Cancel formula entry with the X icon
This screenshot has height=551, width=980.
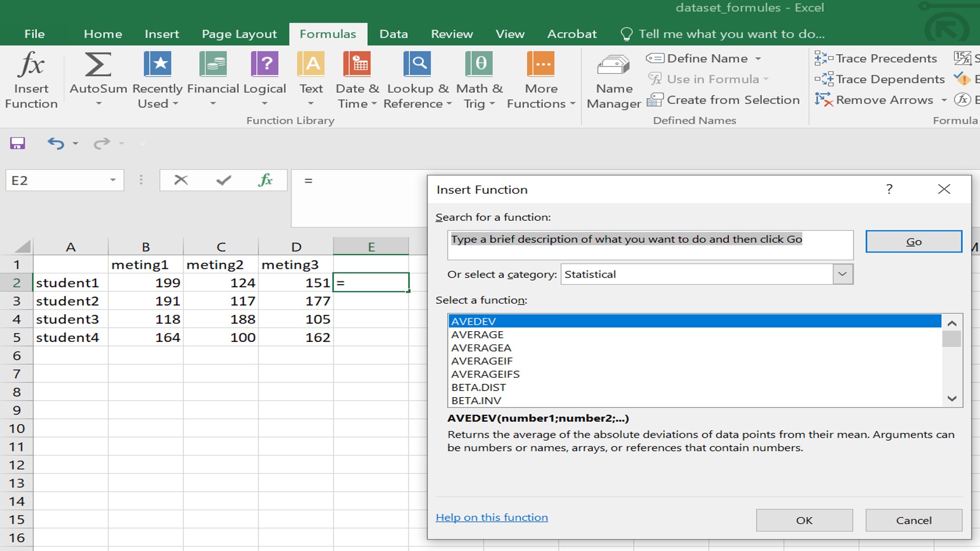pos(181,180)
